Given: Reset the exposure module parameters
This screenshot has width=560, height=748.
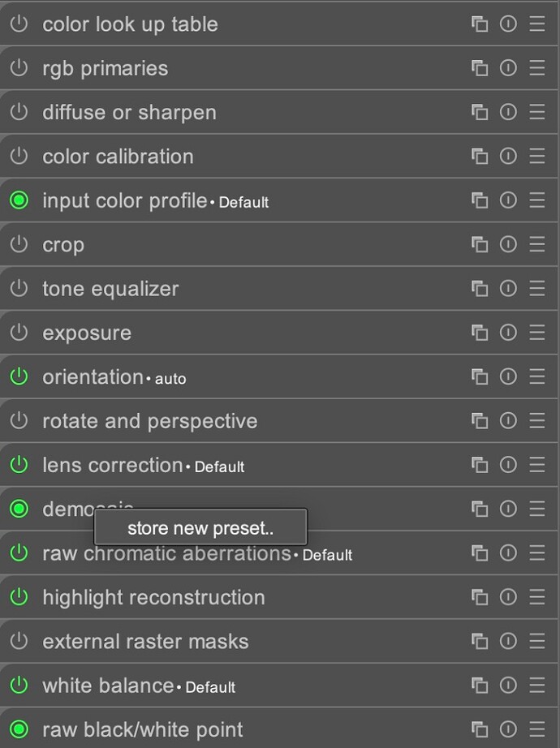Looking at the screenshot, I should click(x=508, y=333).
